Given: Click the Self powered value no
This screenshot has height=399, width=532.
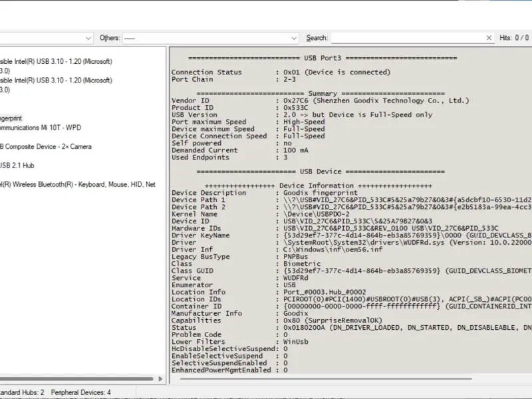Looking at the screenshot, I should coord(287,143).
